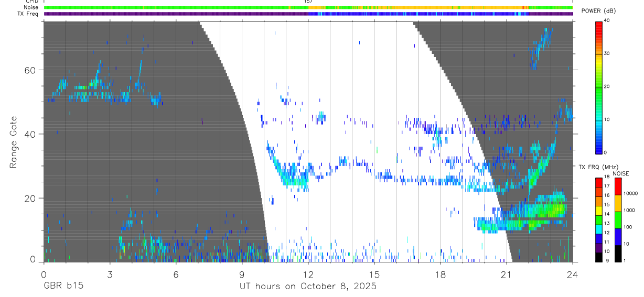Screen dimensions: 644x297
Task: Click the 21 tick on UT hours axis
Action: 507,273
